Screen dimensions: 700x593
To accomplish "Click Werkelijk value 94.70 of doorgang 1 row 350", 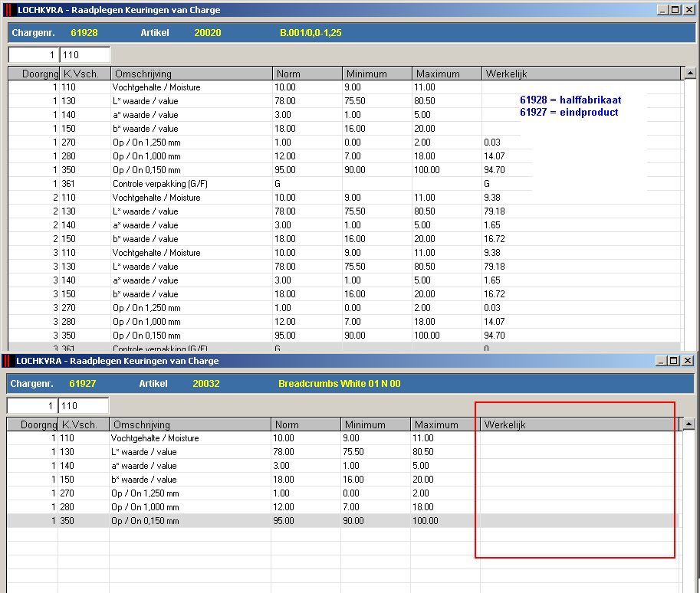I will (x=495, y=170).
